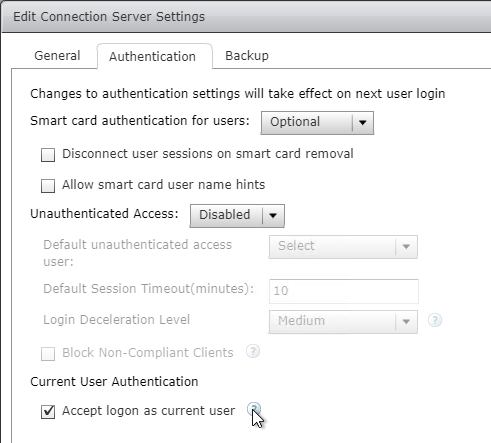Open help icon for Block Non-Compliant Clients
This screenshot has height=443, width=491.
pos(253,351)
